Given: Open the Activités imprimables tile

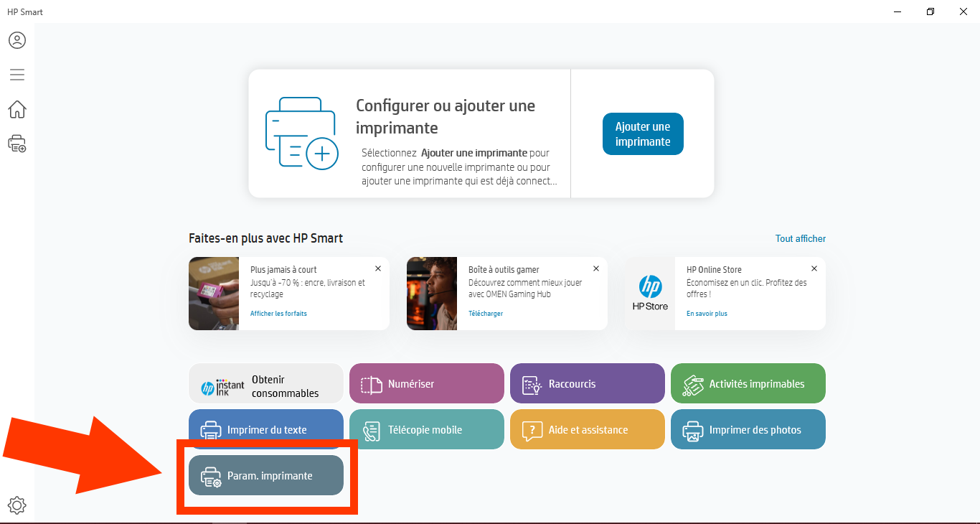Looking at the screenshot, I should [748, 383].
